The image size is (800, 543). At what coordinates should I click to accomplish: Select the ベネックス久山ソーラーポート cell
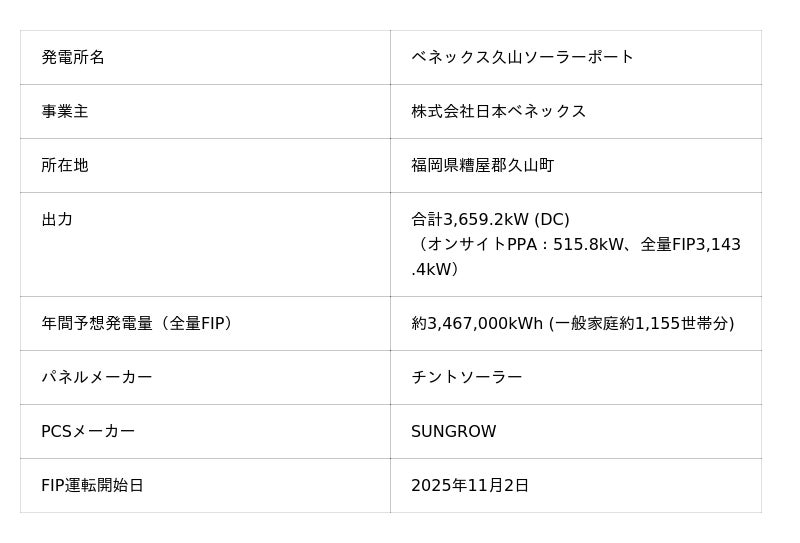522,57
